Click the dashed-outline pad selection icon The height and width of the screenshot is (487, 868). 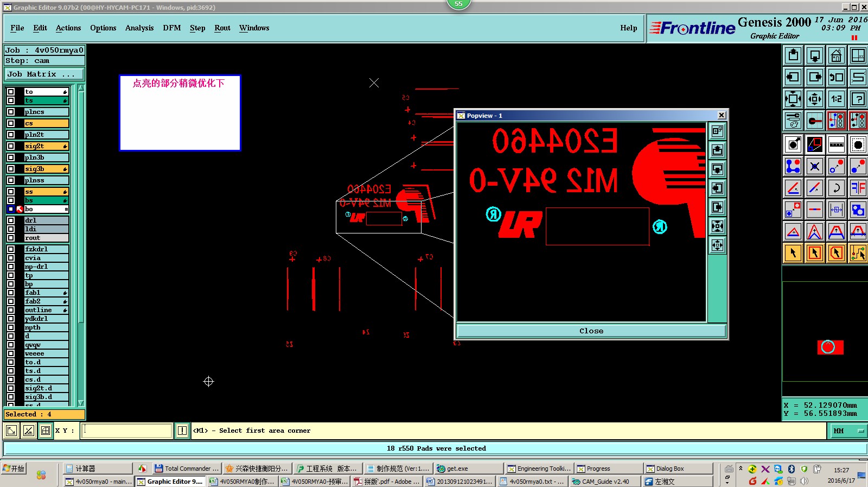(858, 144)
